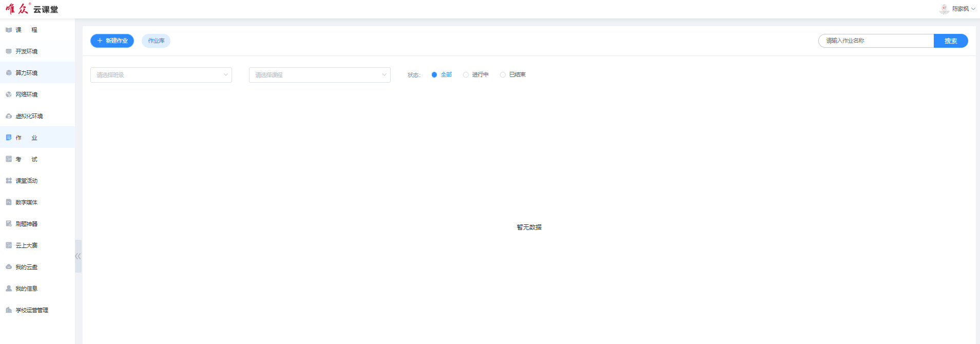
Task: Open the 陈家枫 user account menu
Action: click(958, 9)
